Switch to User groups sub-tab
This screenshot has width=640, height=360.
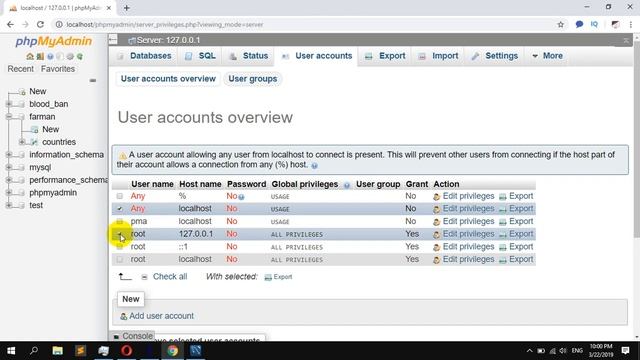tap(253, 79)
